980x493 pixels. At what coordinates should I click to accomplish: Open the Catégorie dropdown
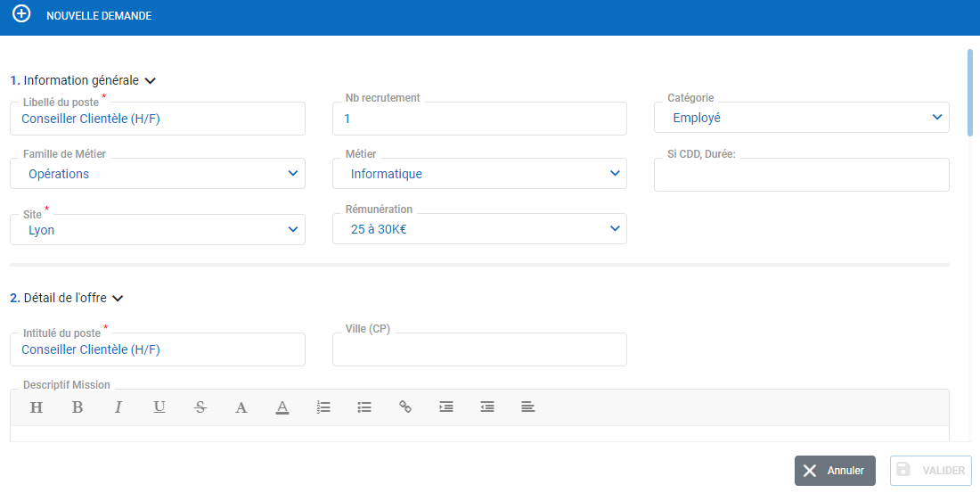(801, 118)
